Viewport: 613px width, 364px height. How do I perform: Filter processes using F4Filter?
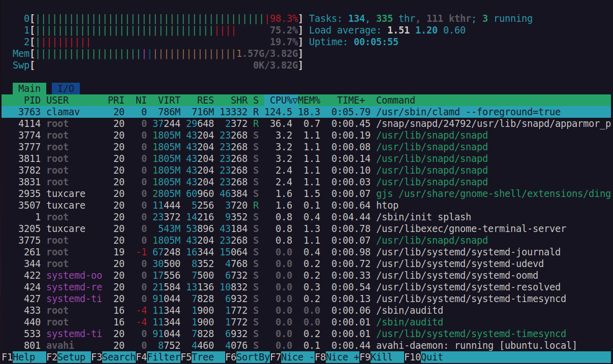(x=159, y=357)
